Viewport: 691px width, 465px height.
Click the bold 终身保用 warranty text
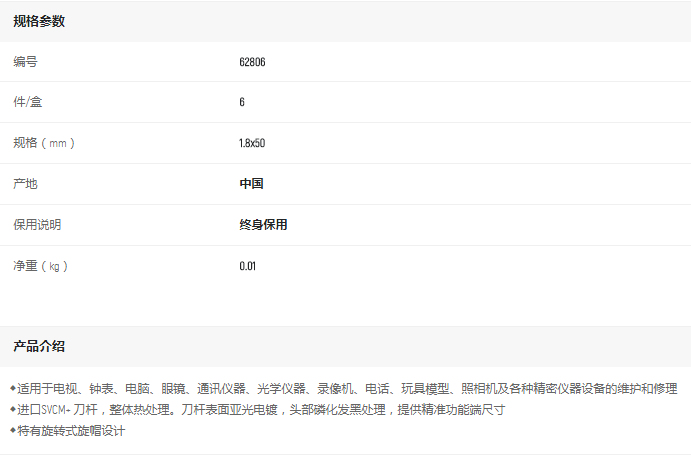coord(263,225)
